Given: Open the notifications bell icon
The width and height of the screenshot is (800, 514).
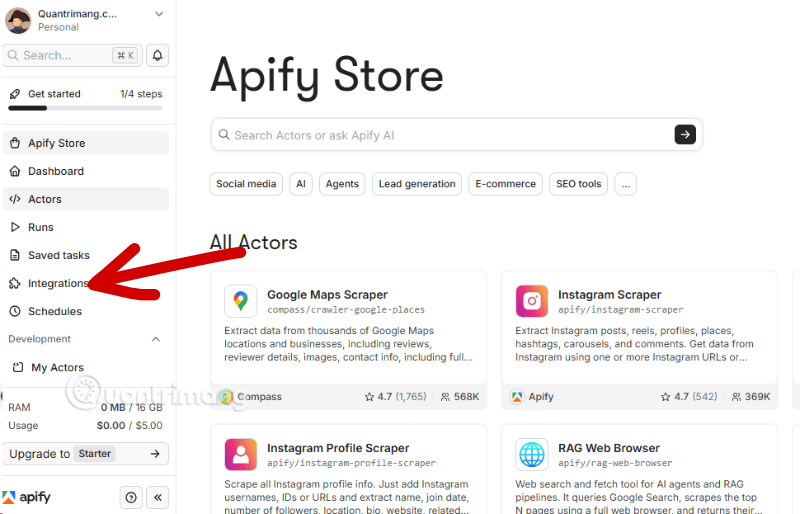Looking at the screenshot, I should (158, 55).
